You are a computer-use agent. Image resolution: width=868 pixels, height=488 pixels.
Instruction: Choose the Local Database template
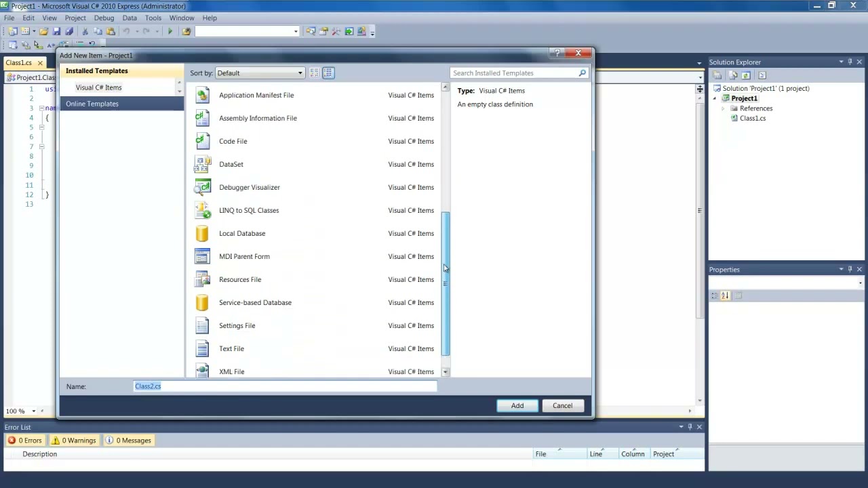click(x=314, y=233)
